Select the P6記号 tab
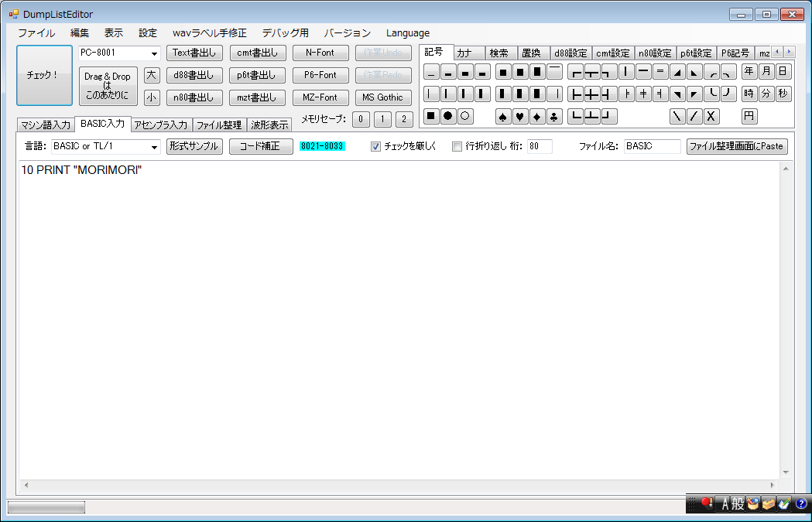 (x=735, y=53)
